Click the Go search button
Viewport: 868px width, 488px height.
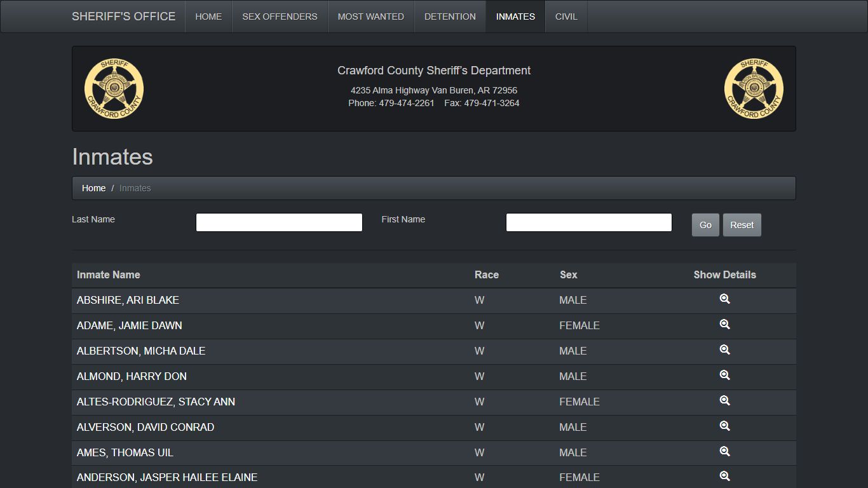[x=705, y=225]
